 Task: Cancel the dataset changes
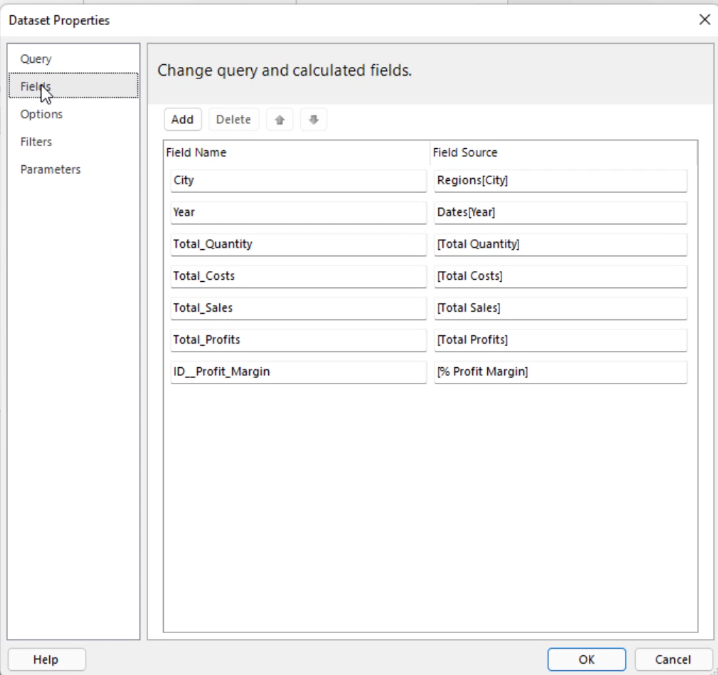pos(673,659)
